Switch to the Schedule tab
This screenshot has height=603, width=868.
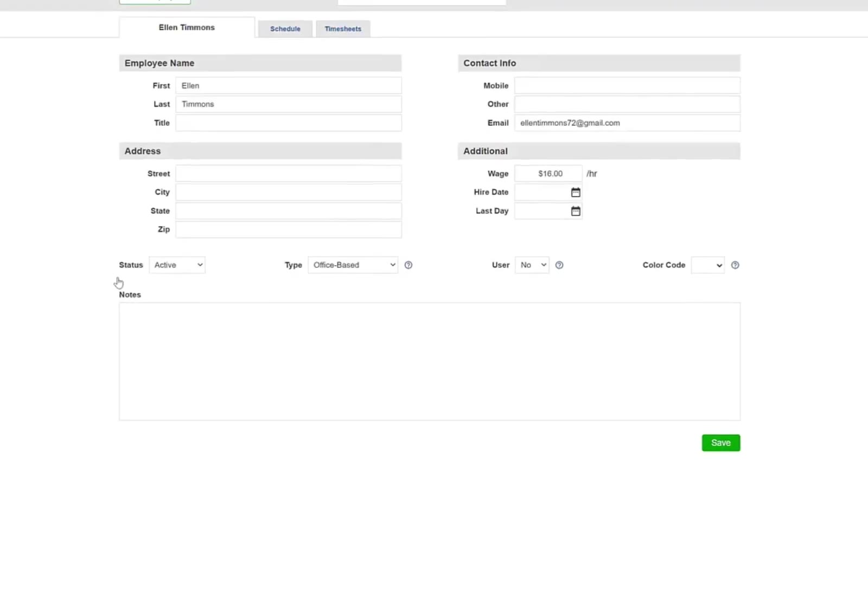285,29
